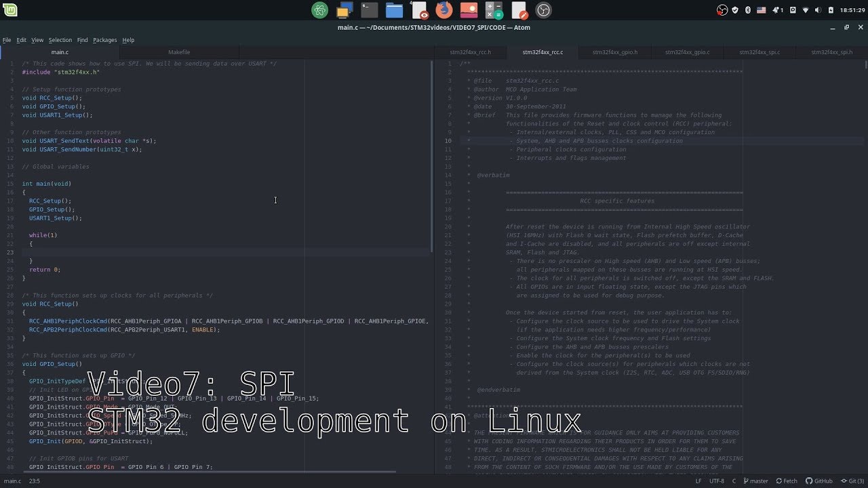Click the 'int main(void)' line
868x488 pixels.
pyautogui.click(x=46, y=184)
